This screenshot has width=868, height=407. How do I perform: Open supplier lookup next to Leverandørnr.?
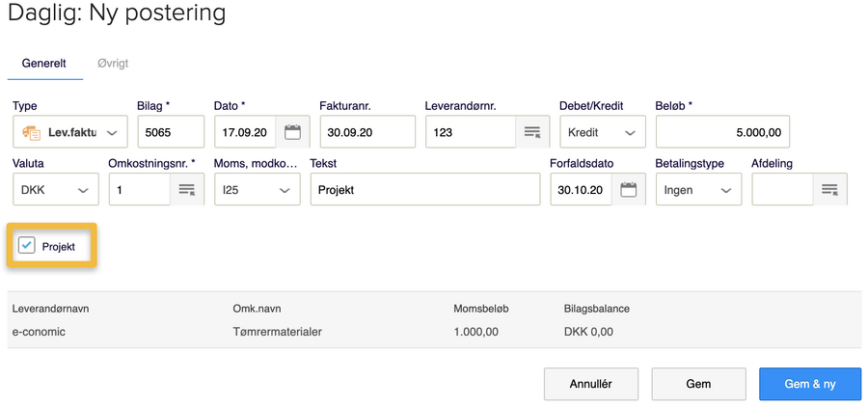tap(531, 132)
